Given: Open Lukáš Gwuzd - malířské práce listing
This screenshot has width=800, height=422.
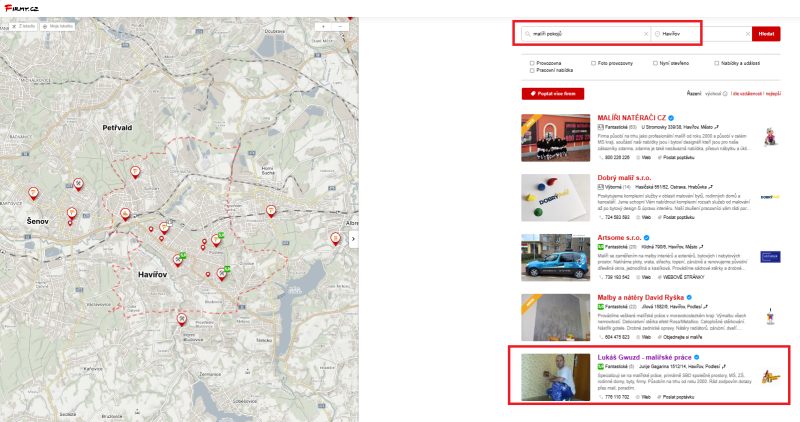Looking at the screenshot, I should (x=644, y=357).
